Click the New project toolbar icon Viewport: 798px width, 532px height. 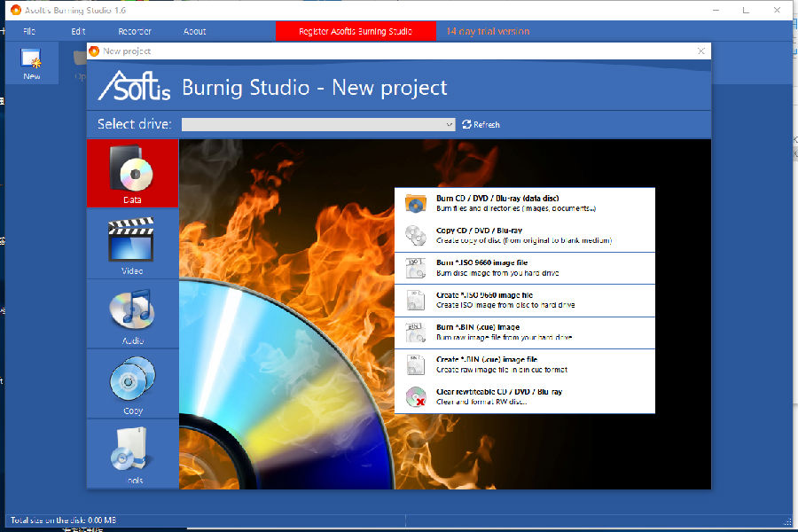coord(32,64)
